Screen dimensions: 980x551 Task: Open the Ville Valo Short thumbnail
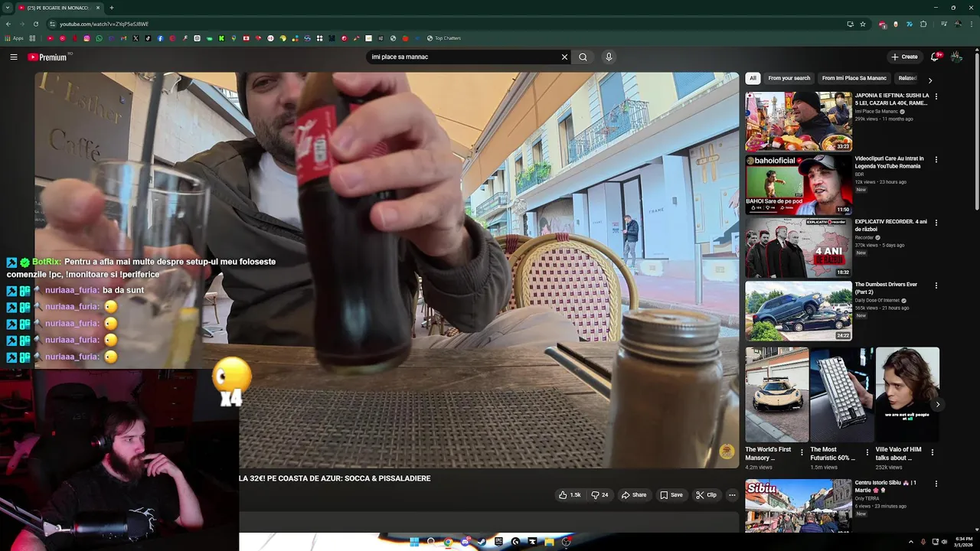click(907, 394)
